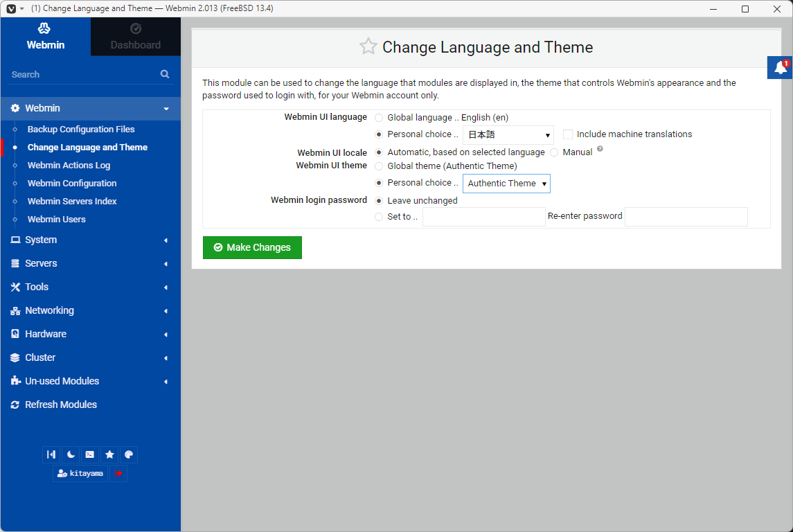Open theme configuration palette icon
The image size is (793, 532).
pos(129,454)
